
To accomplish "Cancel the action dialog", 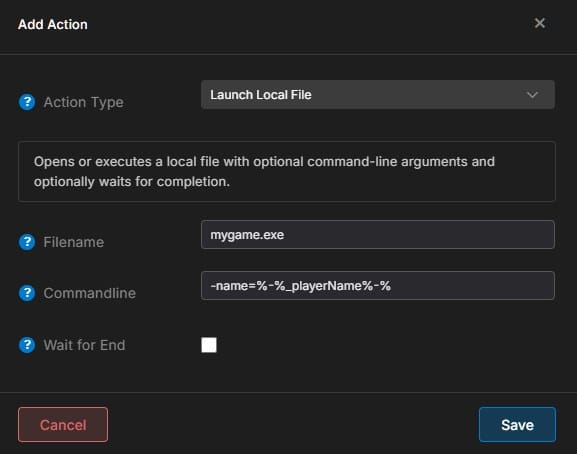I will 63,425.
